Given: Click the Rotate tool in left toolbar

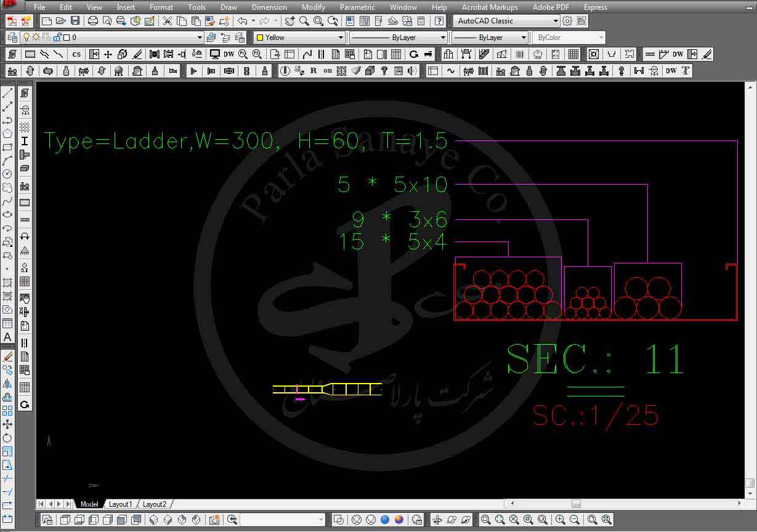Looking at the screenshot, I should point(7,438).
